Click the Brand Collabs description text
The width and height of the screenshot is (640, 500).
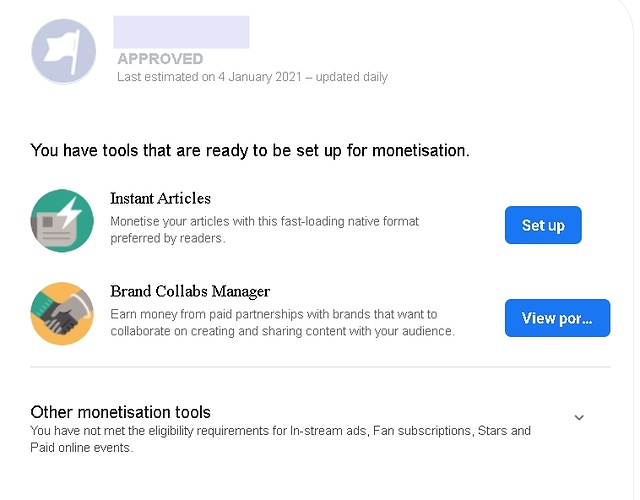pyautogui.click(x=282, y=322)
